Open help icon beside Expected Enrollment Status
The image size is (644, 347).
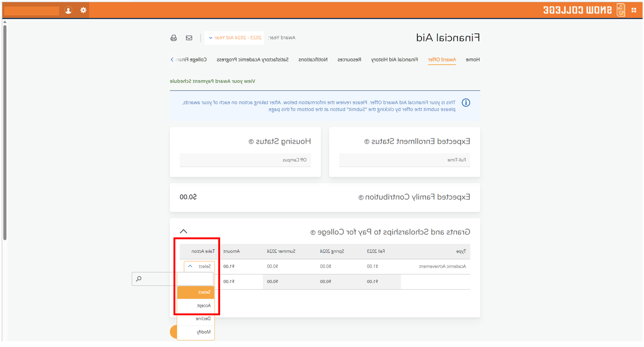click(x=367, y=141)
